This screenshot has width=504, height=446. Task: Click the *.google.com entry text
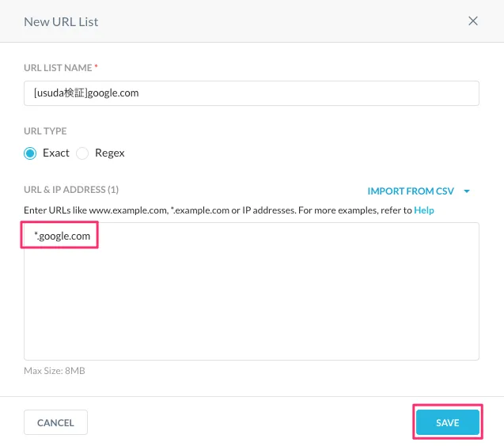coord(62,236)
